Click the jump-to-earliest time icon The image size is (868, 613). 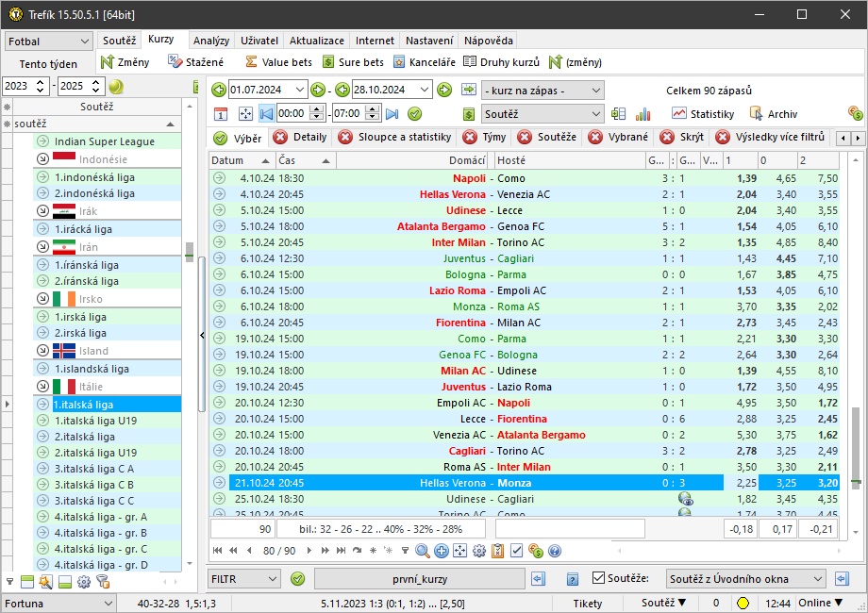coord(266,114)
